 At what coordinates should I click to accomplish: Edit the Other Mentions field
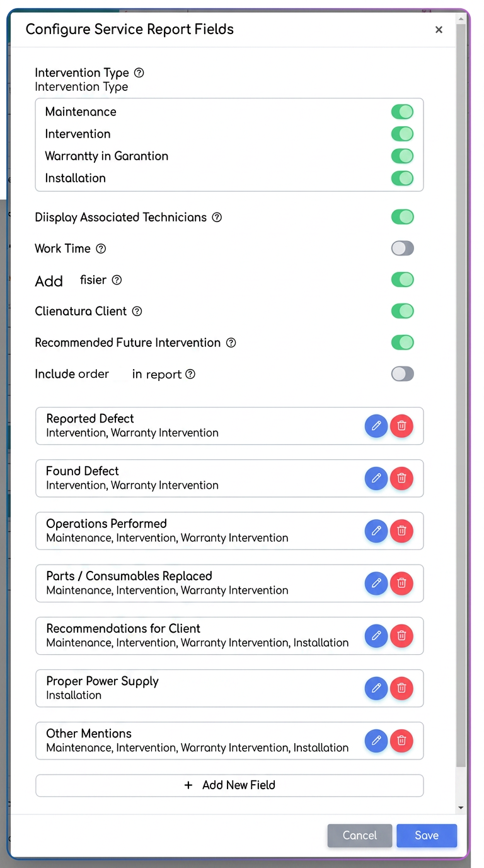tap(376, 740)
